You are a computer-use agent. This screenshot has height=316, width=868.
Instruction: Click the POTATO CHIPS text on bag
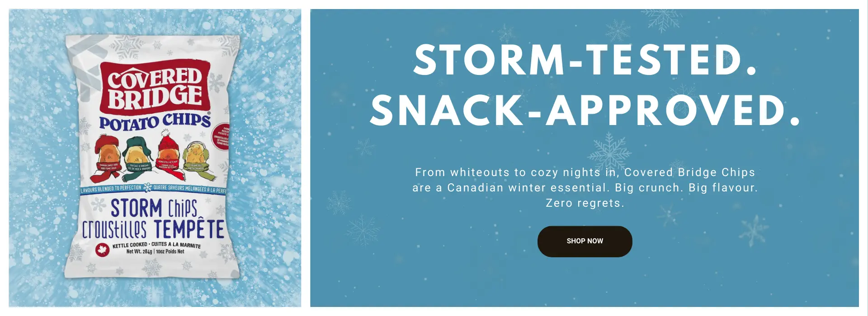point(155,121)
